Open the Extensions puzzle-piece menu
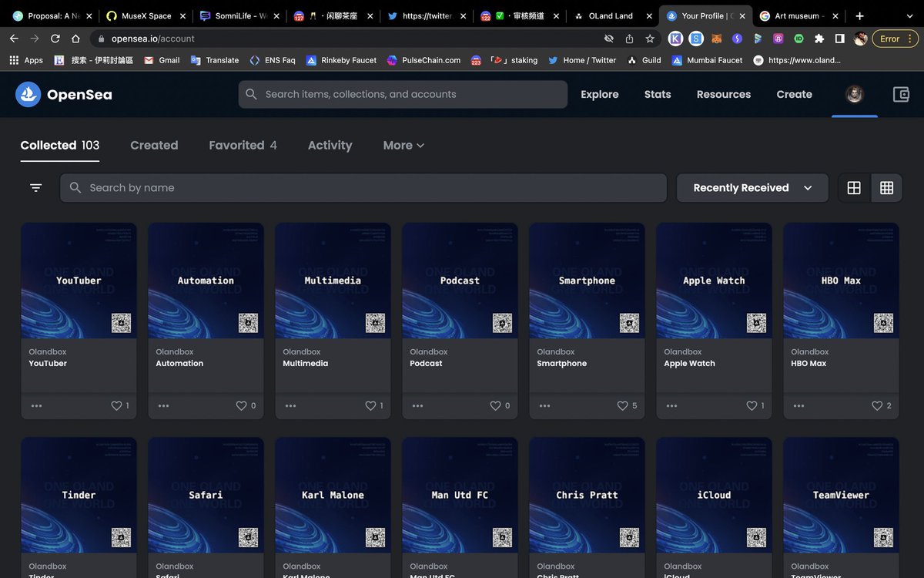Screen dimensions: 924x578 [819, 39]
